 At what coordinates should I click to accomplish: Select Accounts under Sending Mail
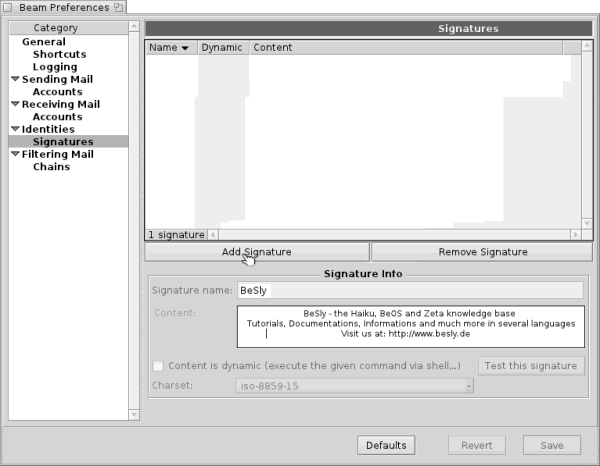[x=58, y=92]
